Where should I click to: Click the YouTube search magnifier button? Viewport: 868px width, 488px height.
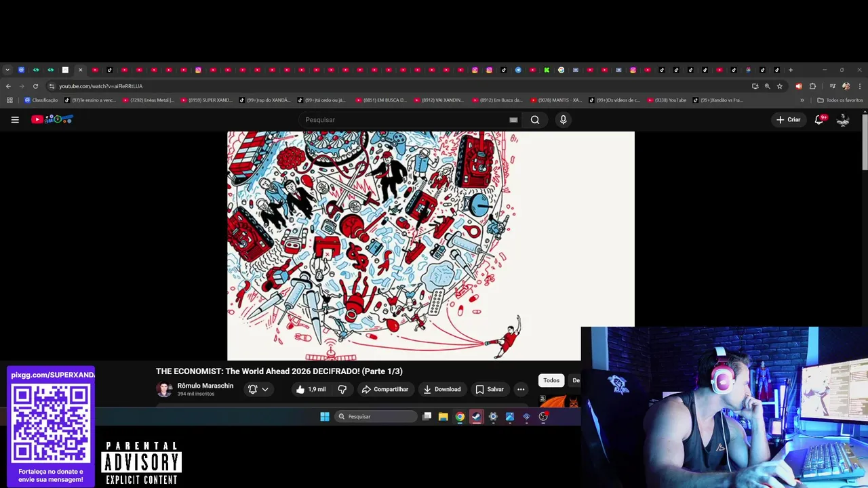[x=535, y=120]
